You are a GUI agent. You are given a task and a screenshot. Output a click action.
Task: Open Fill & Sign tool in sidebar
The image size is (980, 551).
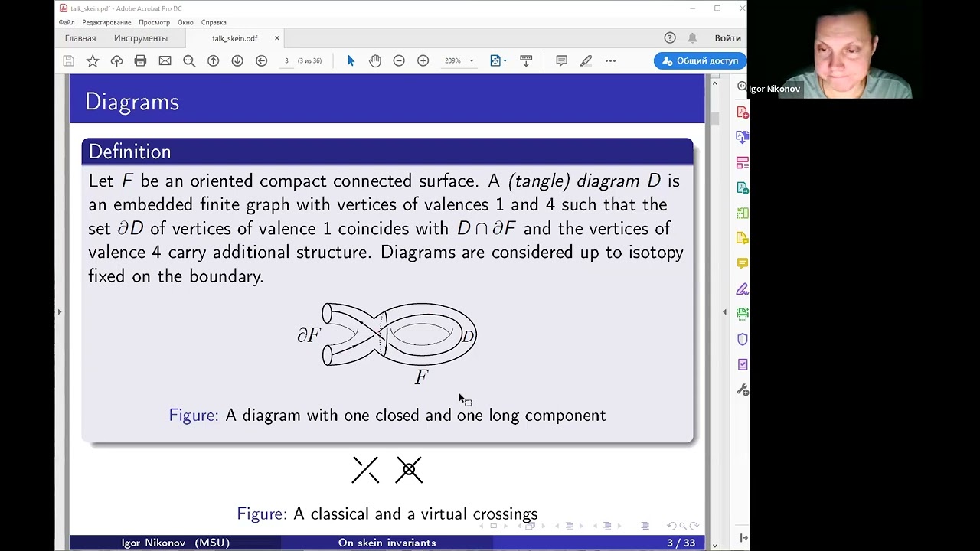(x=742, y=289)
